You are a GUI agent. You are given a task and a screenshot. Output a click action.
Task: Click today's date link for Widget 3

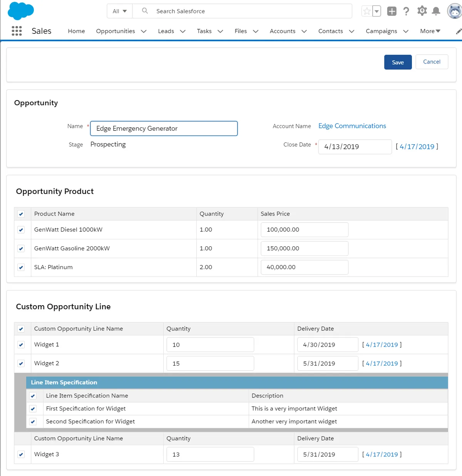[382, 454]
